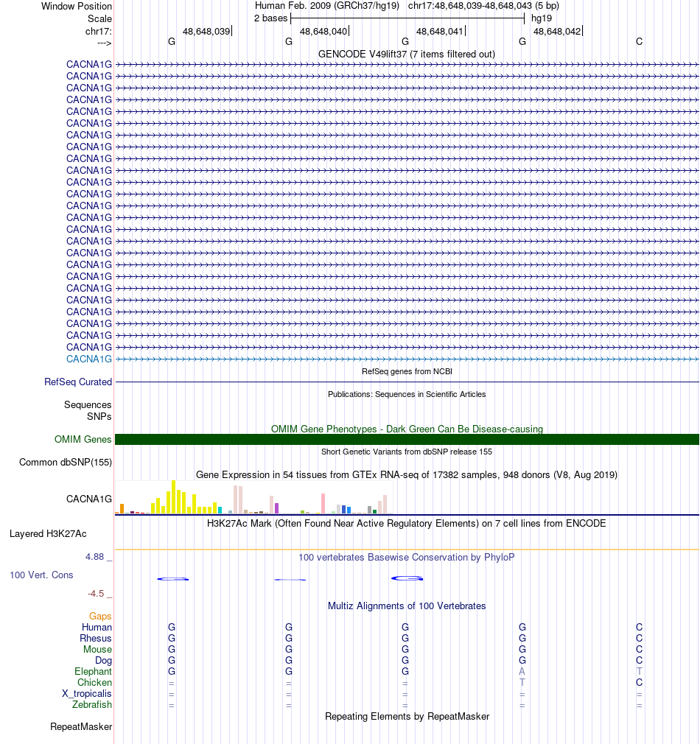Viewport: 700px width, 744px height.
Task: Click the T base in the Chicken row
Action: 522,682
